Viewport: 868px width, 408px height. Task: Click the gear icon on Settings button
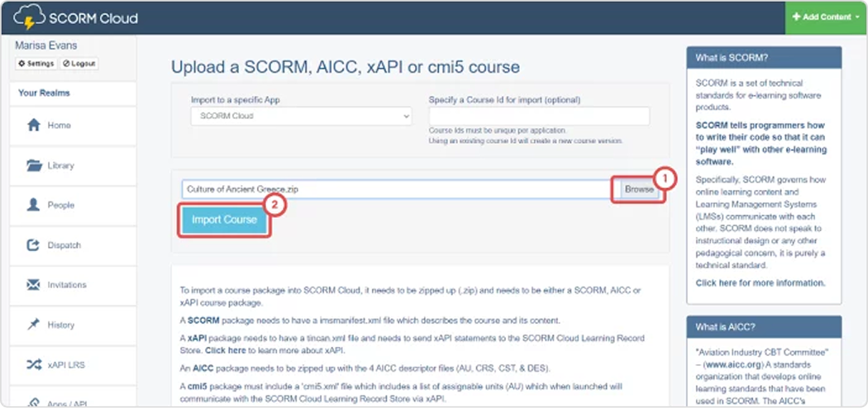(x=22, y=64)
